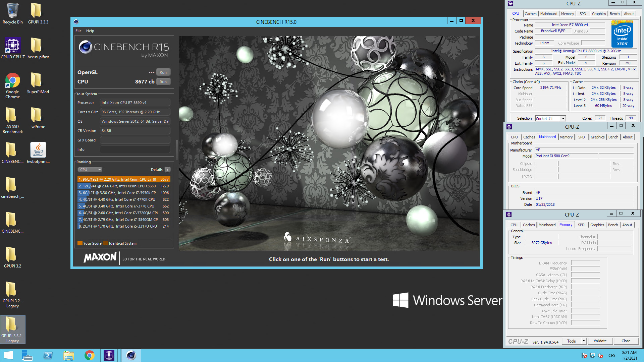Launch the hwbotprime Java icon
This screenshot has height=362, width=644.
38,153
